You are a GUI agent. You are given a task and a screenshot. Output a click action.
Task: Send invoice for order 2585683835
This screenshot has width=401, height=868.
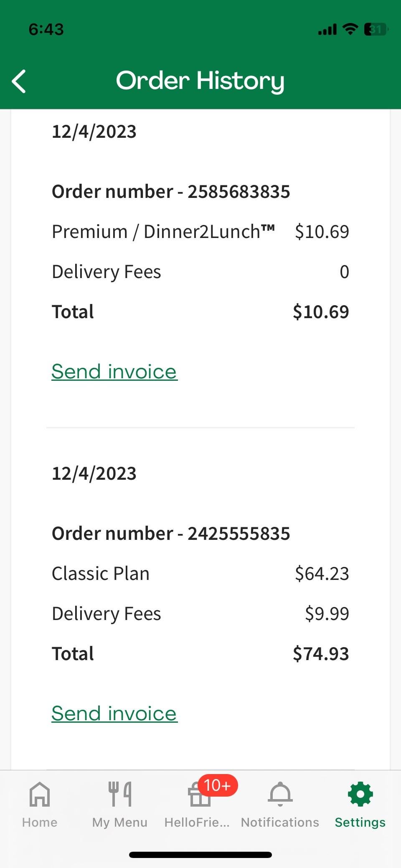(114, 372)
